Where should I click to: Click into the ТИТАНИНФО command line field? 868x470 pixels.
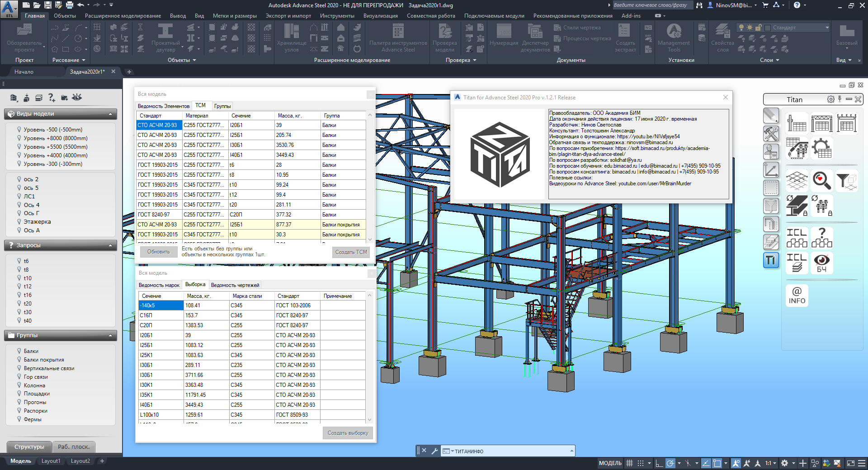[511, 451]
